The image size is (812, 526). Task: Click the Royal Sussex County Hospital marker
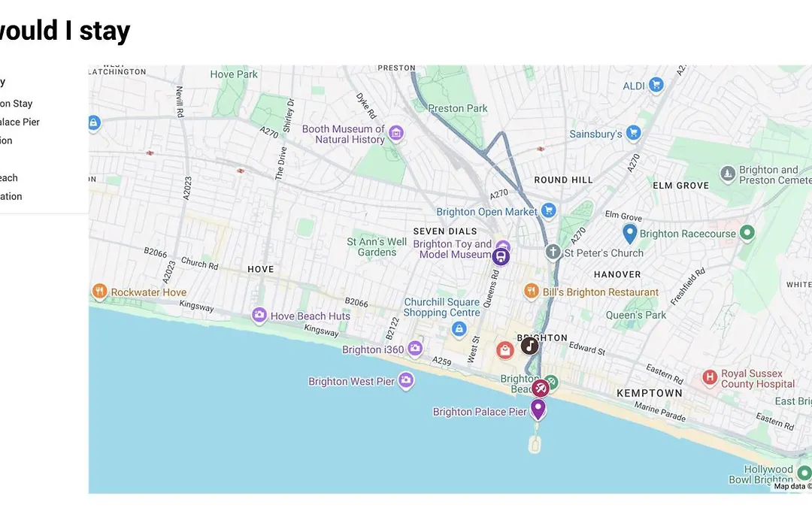(x=710, y=377)
